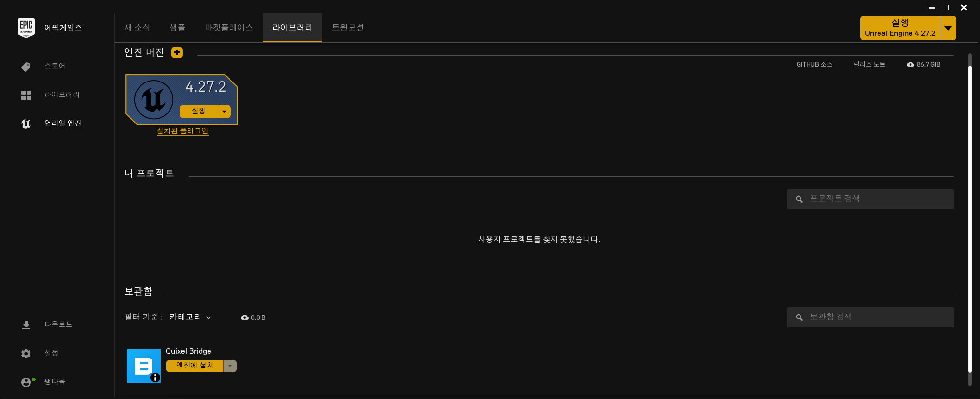Select 언리얼 엔진 in the sidebar
This screenshot has height=399, width=980.
(x=63, y=123)
